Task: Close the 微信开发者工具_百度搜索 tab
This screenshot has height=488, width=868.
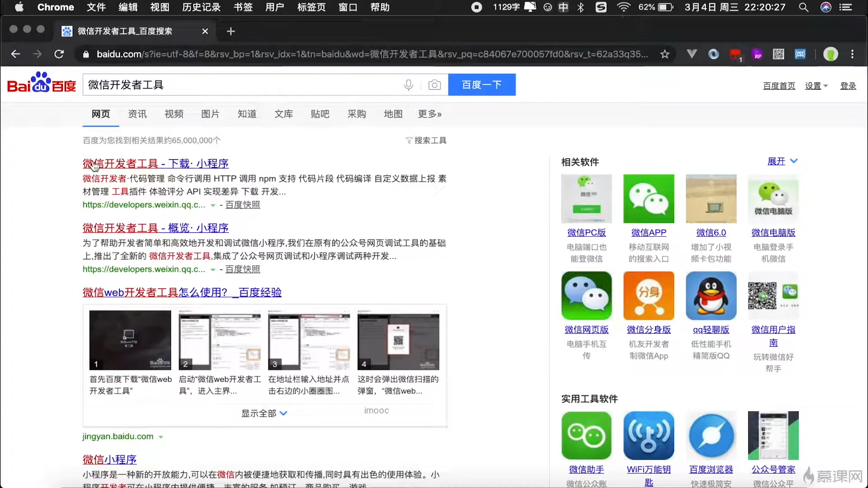Action: point(205,31)
